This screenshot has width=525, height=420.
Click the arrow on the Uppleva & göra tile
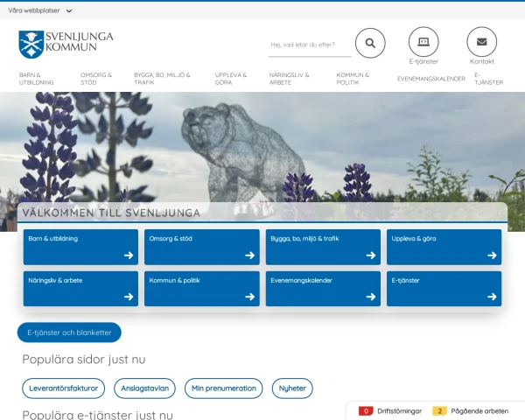492,255
